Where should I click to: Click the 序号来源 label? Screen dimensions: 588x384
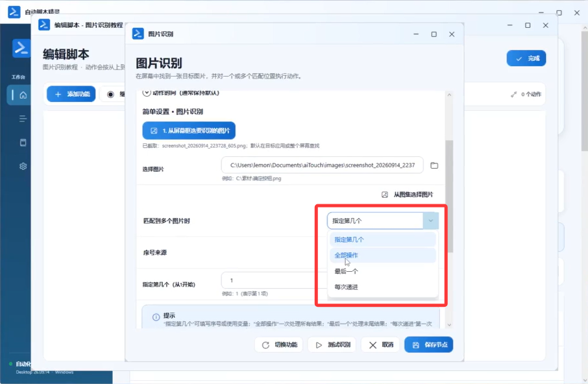point(155,252)
